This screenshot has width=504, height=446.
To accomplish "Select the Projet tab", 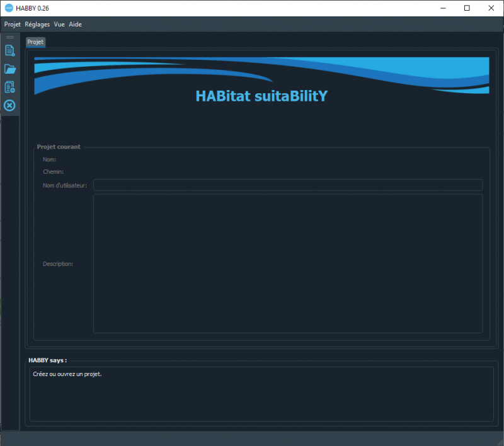I will [35, 42].
